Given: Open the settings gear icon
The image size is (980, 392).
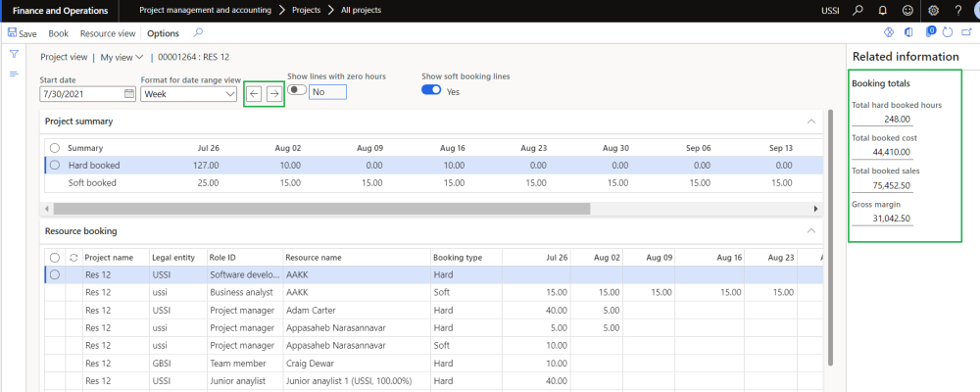Looking at the screenshot, I should [x=933, y=11].
